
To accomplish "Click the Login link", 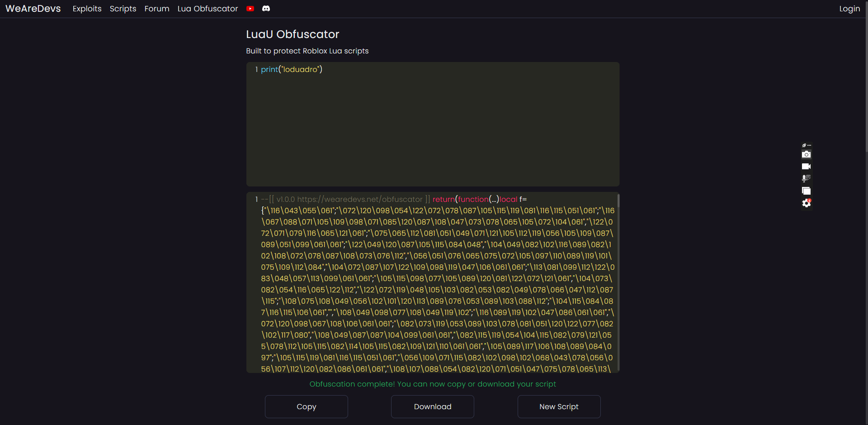I will coord(849,9).
